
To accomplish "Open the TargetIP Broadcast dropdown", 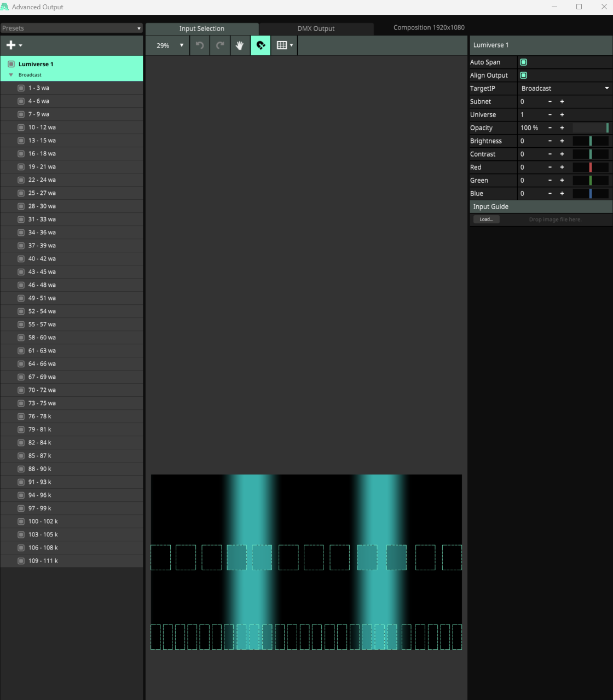I will coord(565,89).
